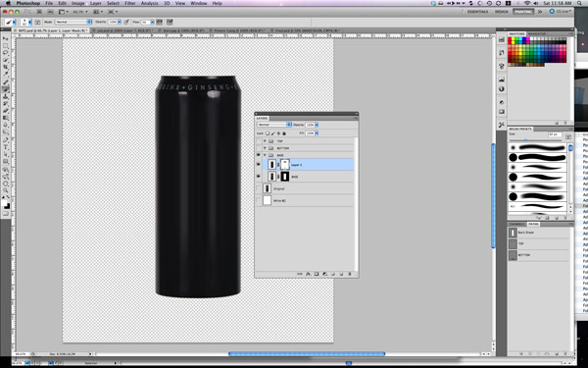Switch to the ESSENTIALS workspace
The width and height of the screenshot is (588, 368).
click(478, 12)
